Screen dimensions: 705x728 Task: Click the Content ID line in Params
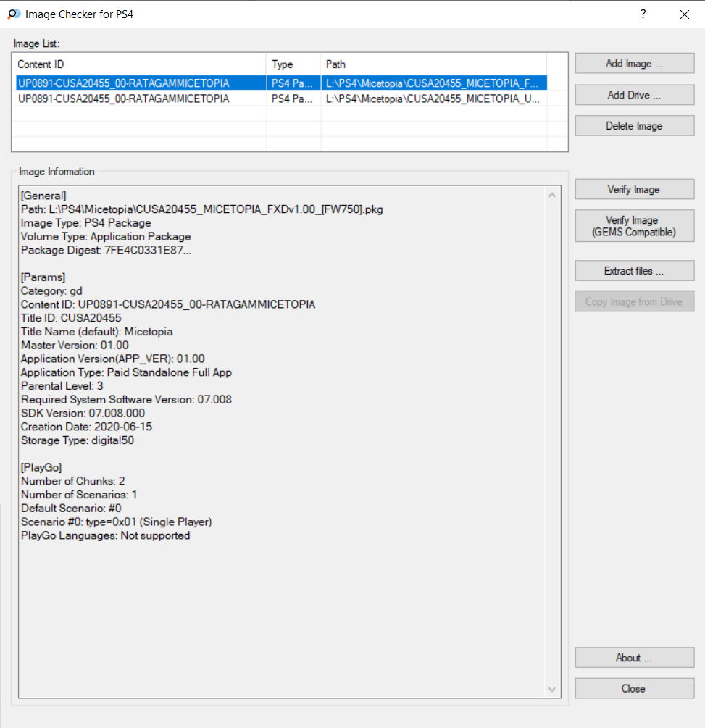tap(168, 304)
